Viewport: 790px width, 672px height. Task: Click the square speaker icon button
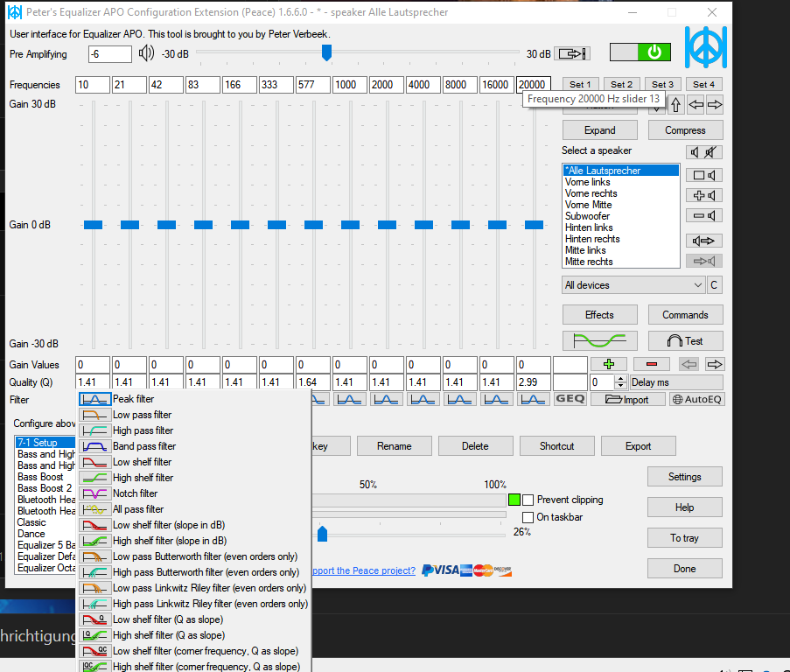[x=704, y=175]
